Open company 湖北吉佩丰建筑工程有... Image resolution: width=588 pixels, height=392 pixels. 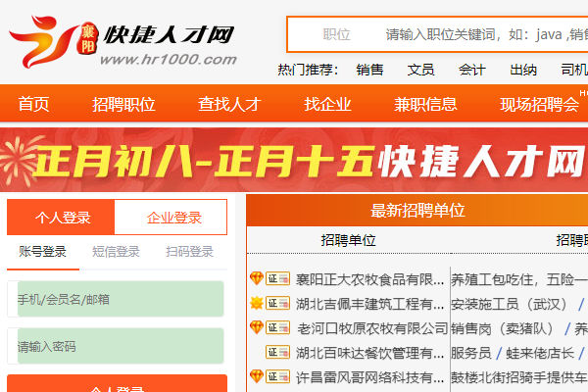369,304
